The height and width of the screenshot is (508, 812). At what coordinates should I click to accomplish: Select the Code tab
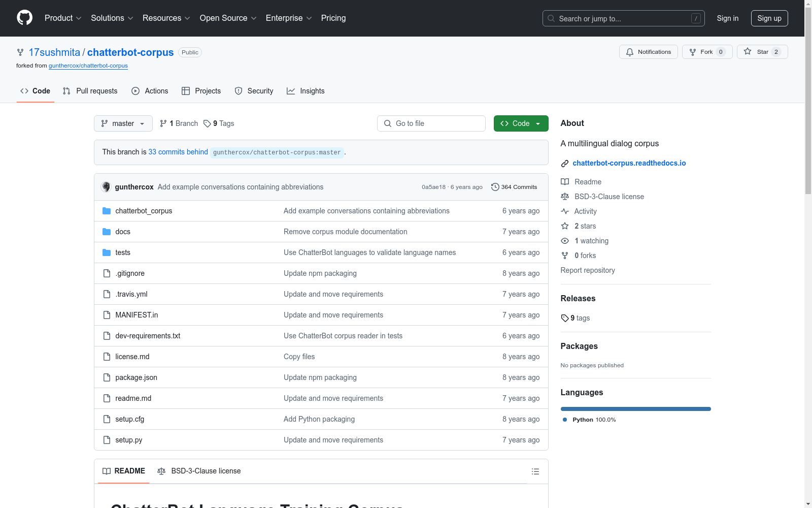tap(36, 91)
